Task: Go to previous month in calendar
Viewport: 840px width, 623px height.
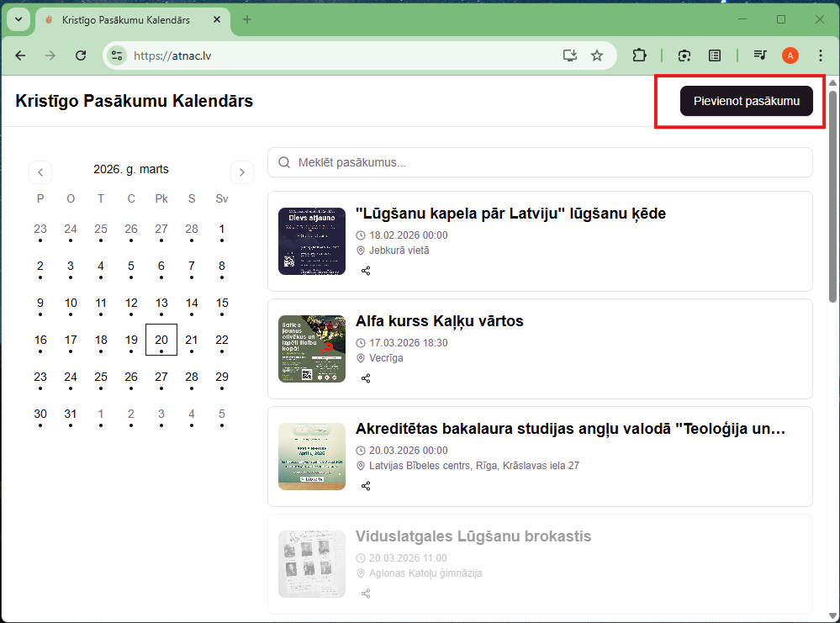Action: click(40, 172)
